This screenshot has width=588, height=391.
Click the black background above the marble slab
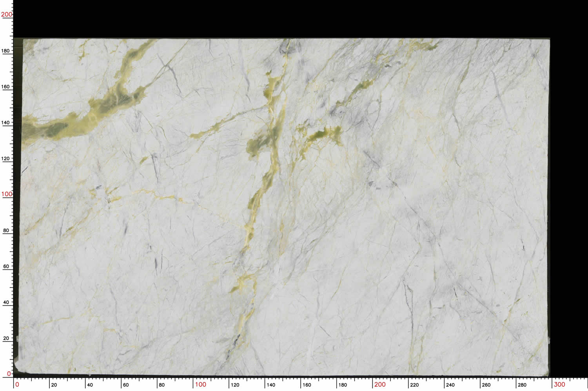point(274,18)
